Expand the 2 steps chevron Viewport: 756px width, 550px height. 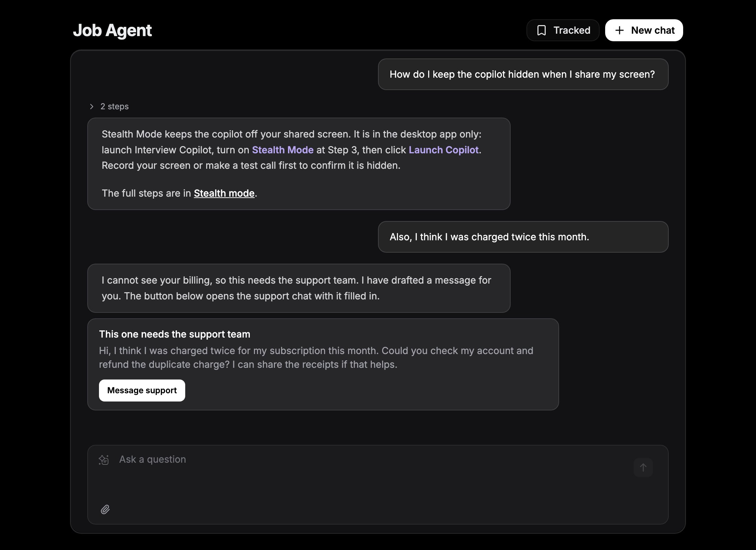91,107
